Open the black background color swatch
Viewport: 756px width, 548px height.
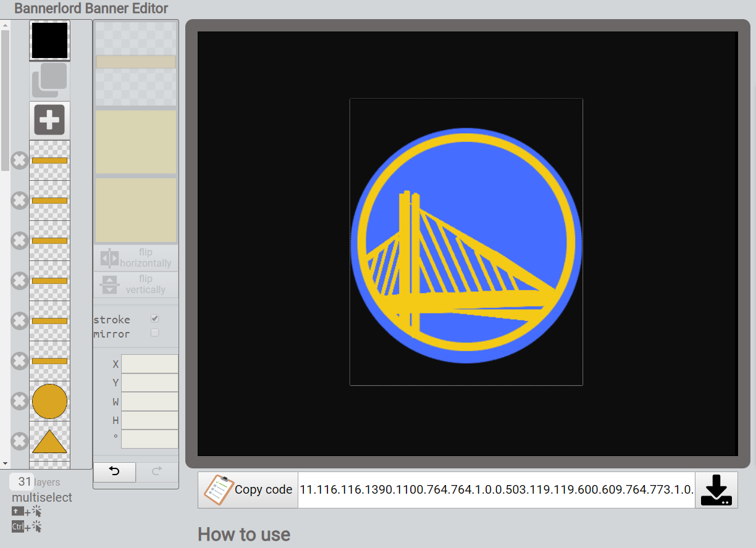tap(49, 41)
